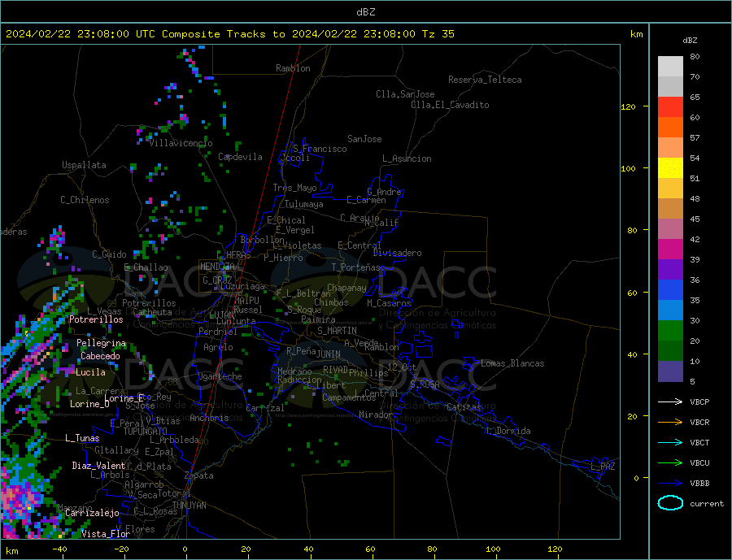Click the Villavicencio location label
Viewport: 732px width, 560px height.
181,143
